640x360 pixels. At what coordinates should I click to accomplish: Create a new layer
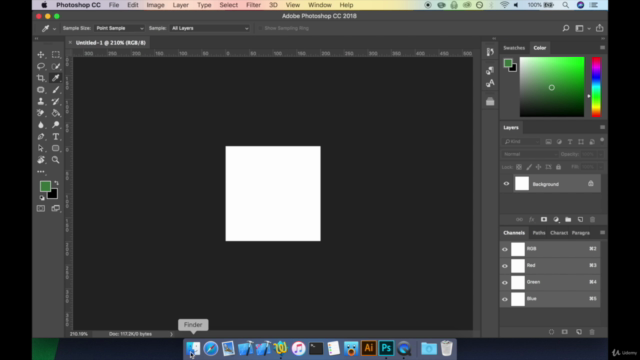coord(580,220)
